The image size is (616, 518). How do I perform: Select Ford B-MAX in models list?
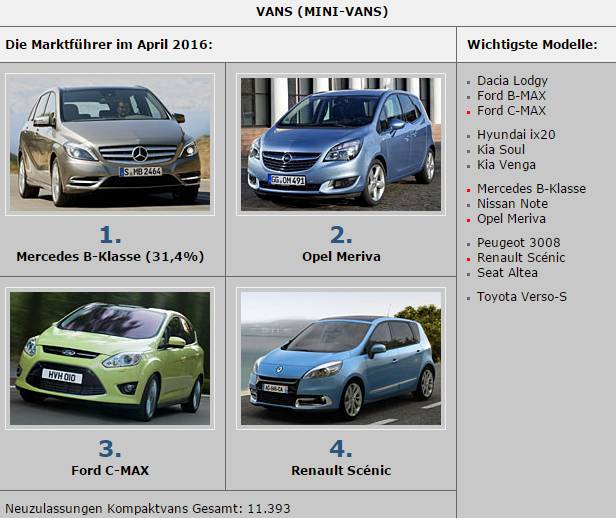pos(512,95)
